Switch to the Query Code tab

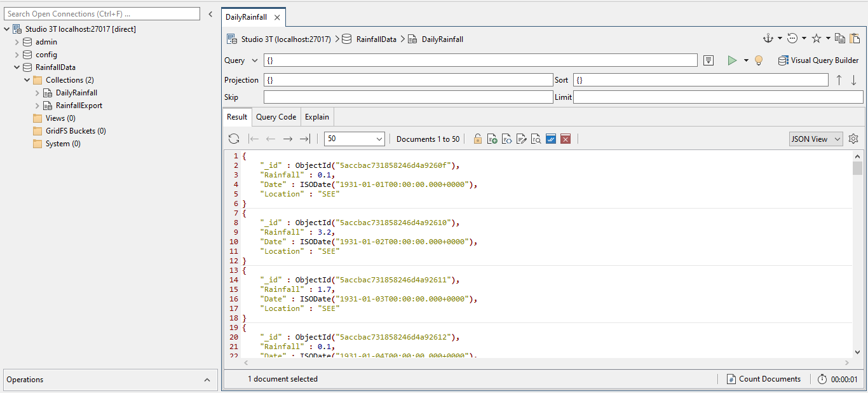[x=276, y=117]
